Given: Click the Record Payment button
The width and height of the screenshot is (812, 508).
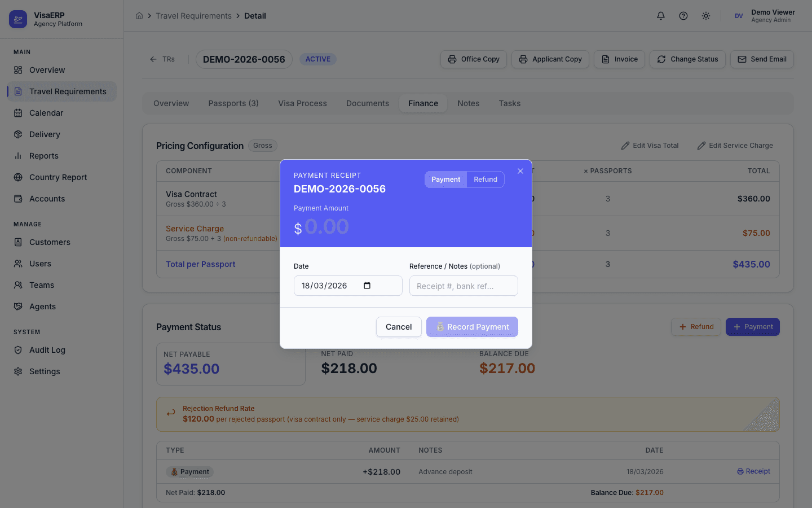Looking at the screenshot, I should click(x=472, y=327).
